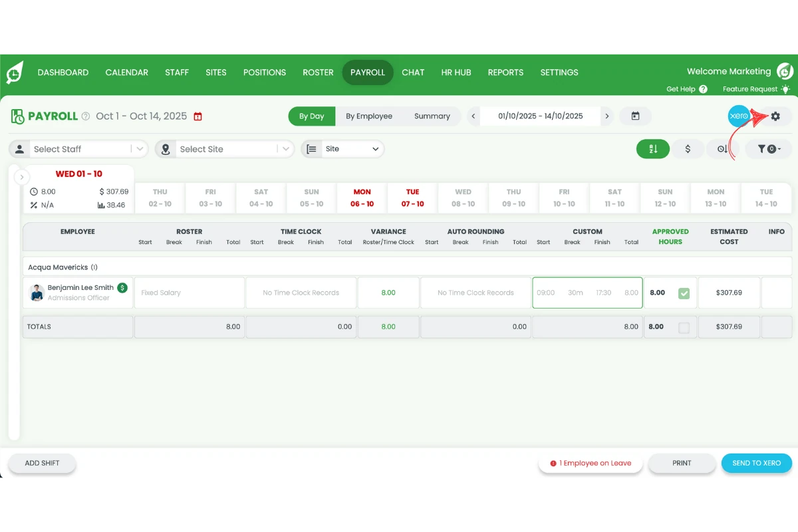The width and height of the screenshot is (798, 532).
Task: Select TUE 14 - 10 day tab
Action: click(766, 198)
